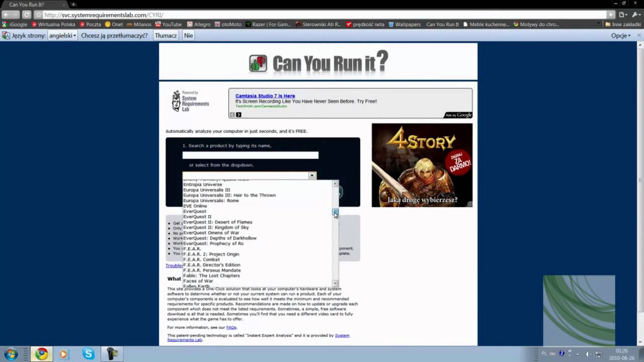Open the Onet bookmark
This screenshot has width=644, height=362.
point(114,24)
